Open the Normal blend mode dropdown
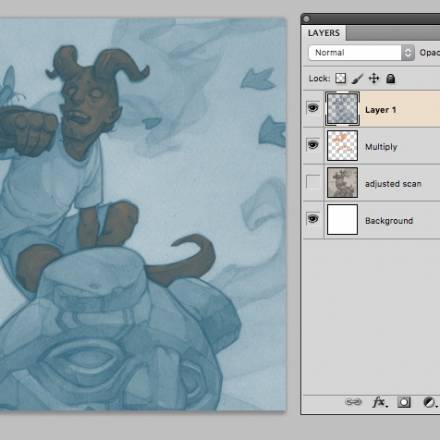Viewport: 440px width, 440px height. pos(362,53)
